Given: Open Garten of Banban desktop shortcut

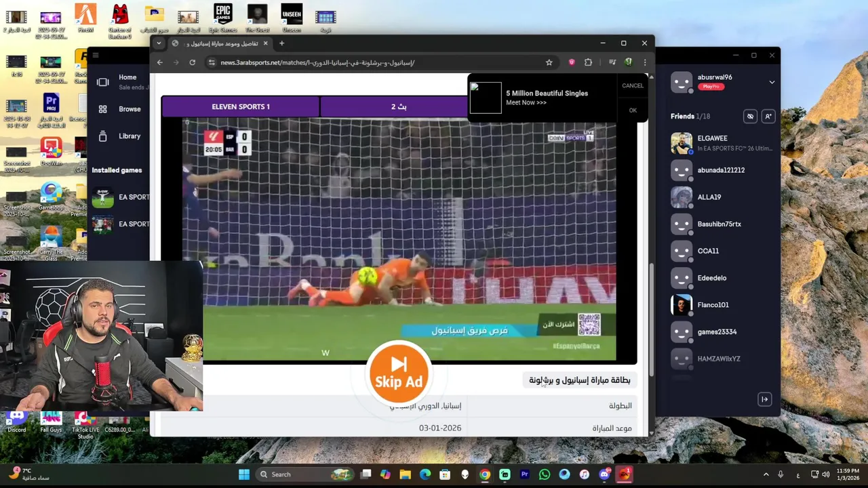Looking at the screenshot, I should [120, 21].
